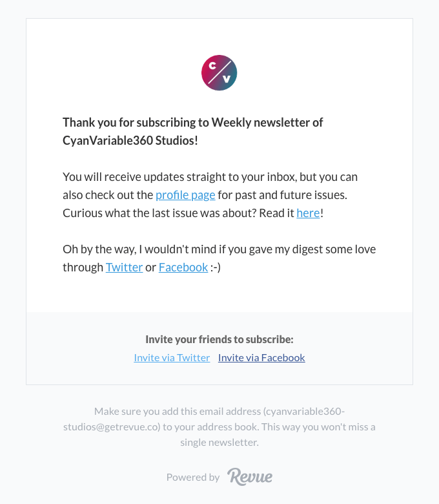This screenshot has height=504, width=439.
Task: Open the Revue logo in the footer
Action: [x=250, y=477]
